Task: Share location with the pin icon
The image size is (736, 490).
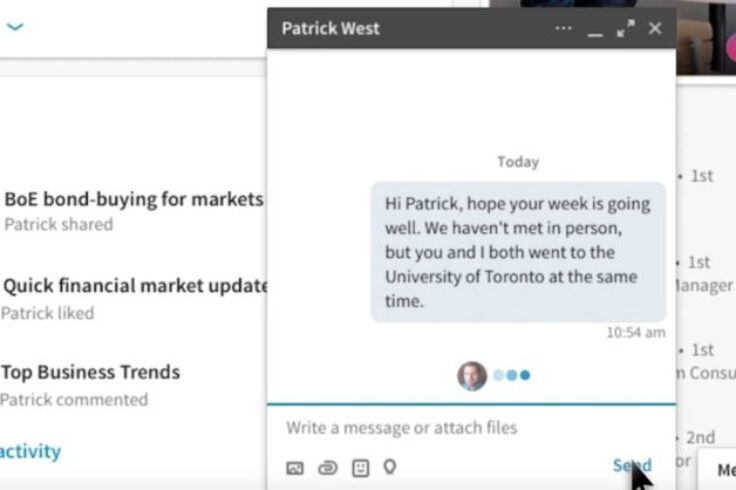Action: click(390, 467)
